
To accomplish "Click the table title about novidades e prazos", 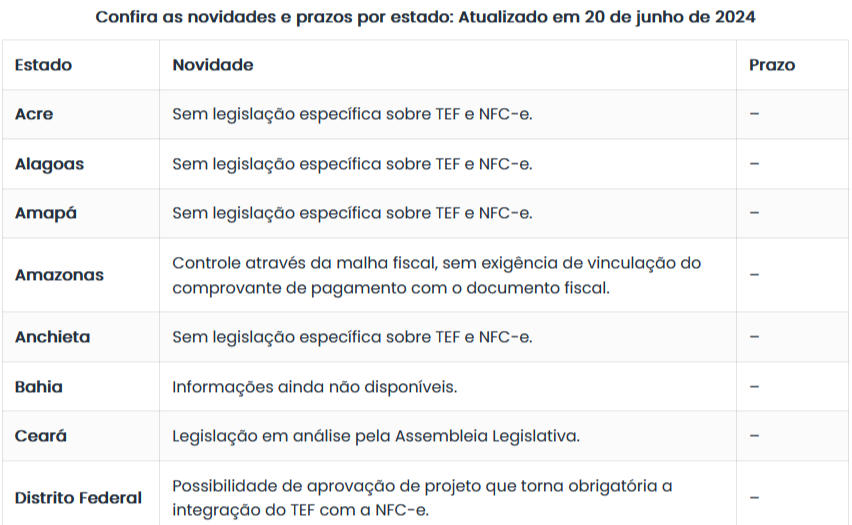I will [426, 17].
